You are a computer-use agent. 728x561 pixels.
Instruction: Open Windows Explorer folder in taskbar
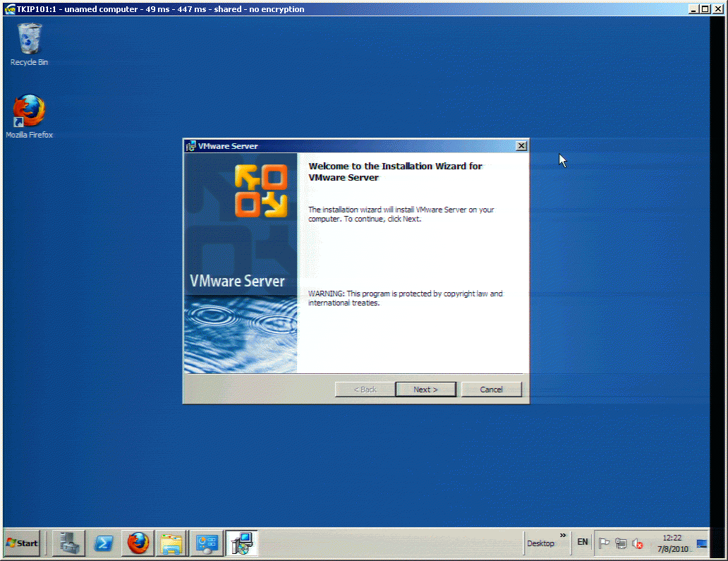pos(171,543)
